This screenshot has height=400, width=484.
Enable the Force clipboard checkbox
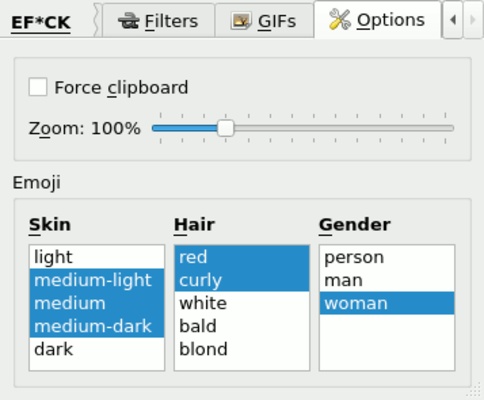(38, 87)
